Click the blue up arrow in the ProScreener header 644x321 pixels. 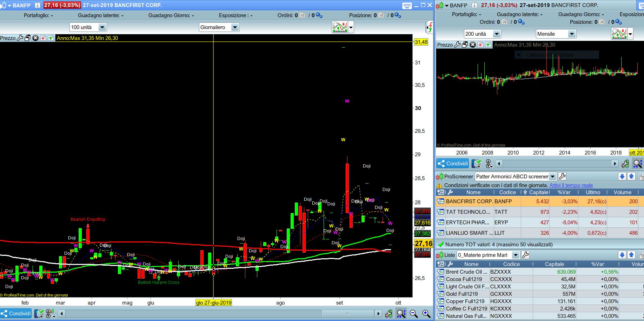click(x=631, y=177)
